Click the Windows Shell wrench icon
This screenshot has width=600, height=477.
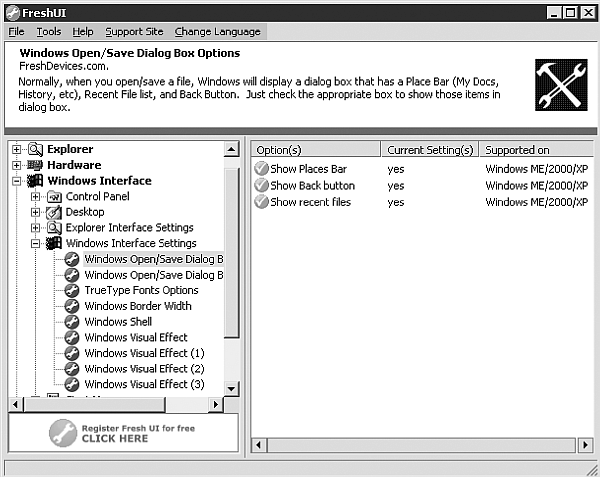72,322
